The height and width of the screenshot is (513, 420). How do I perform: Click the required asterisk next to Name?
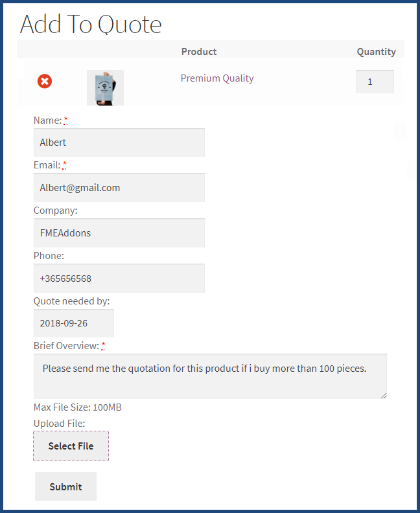coord(66,120)
